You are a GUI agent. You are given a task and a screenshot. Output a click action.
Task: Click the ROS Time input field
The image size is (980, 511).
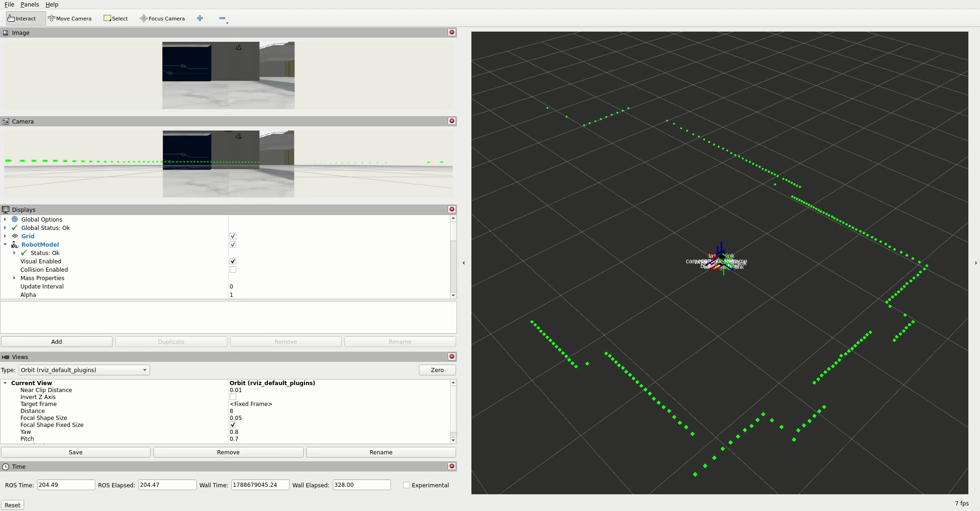tap(66, 485)
